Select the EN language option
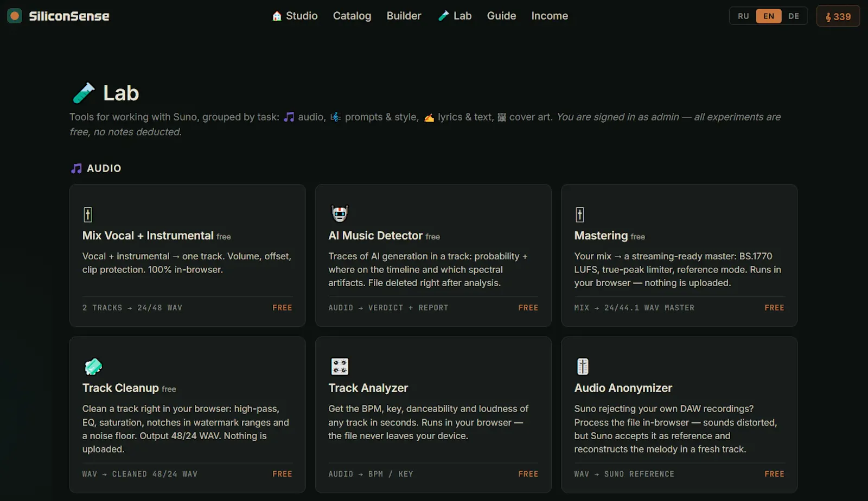The image size is (868, 501). (x=769, y=16)
